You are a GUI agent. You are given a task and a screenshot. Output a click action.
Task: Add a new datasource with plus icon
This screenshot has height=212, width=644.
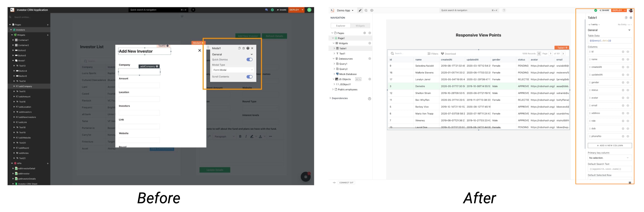click(369, 59)
